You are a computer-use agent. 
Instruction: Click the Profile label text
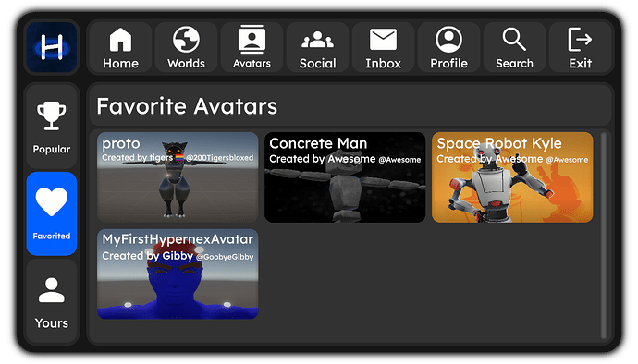448,64
